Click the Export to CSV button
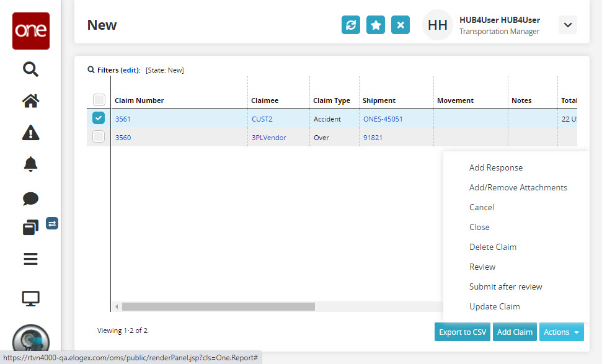The image size is (602, 364). click(463, 332)
